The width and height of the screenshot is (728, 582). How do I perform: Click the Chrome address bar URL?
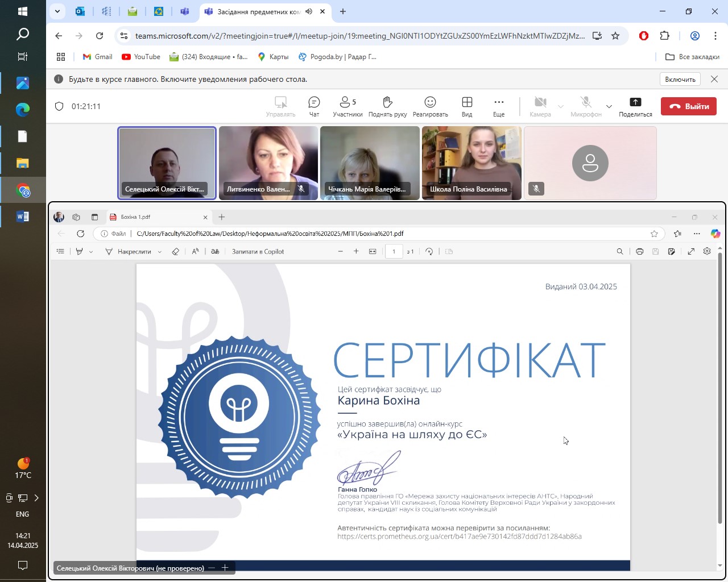(x=359, y=36)
